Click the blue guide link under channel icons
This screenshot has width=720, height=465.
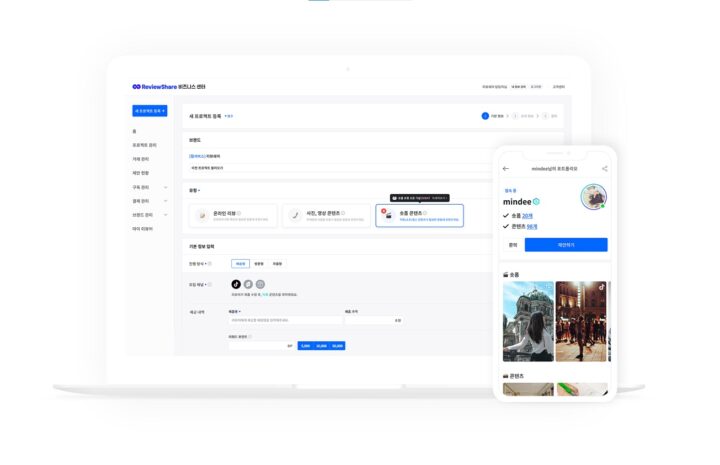[x=265, y=295]
